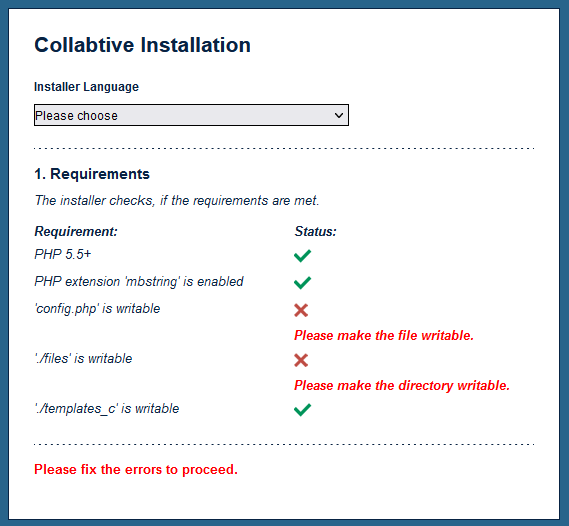Click the red X for ./files writable
This screenshot has height=526, width=569.
pos(301,360)
